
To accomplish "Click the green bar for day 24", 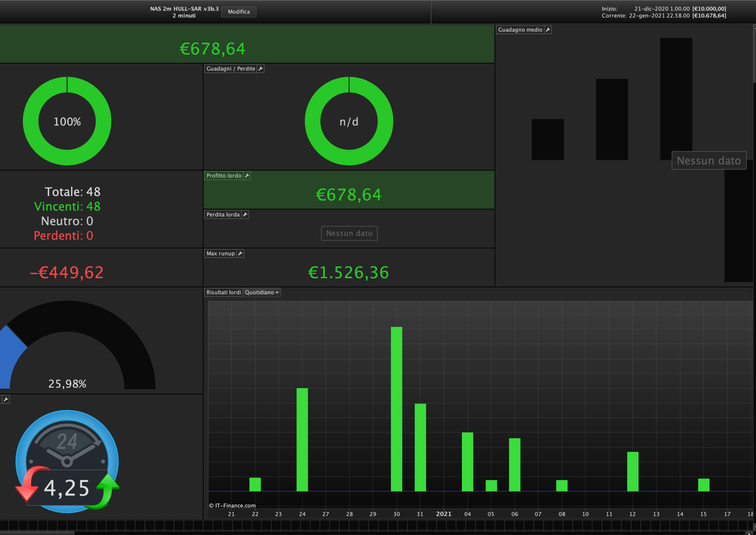I will [x=302, y=439].
